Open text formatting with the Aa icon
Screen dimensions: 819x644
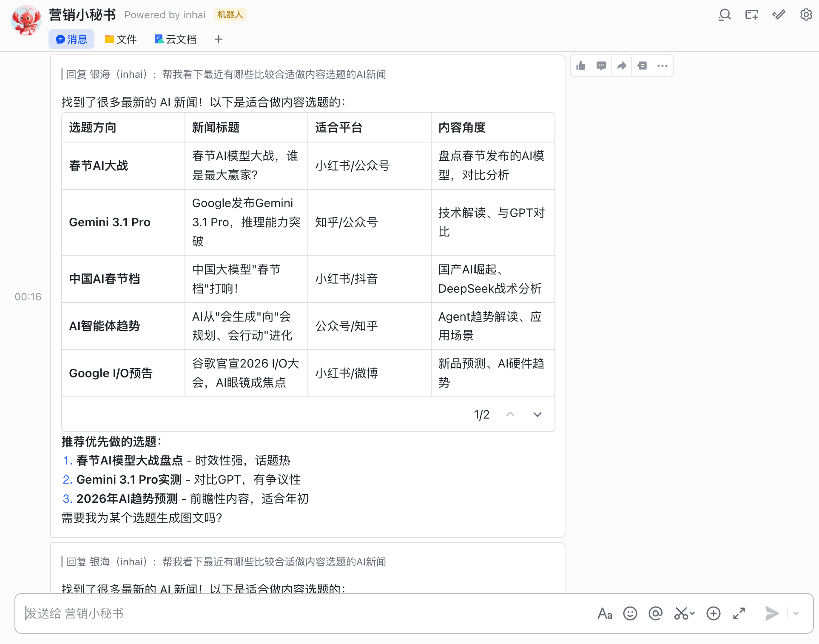coord(605,613)
